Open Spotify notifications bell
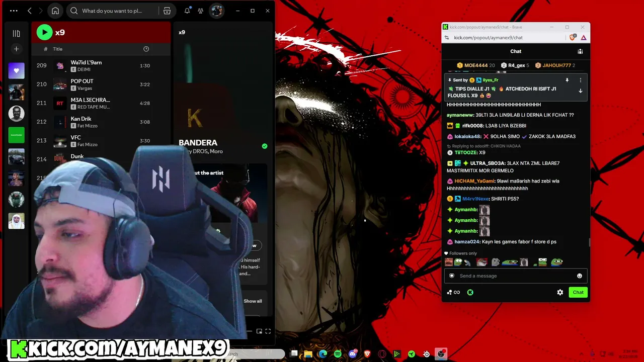The width and height of the screenshot is (644, 362). pos(187,11)
